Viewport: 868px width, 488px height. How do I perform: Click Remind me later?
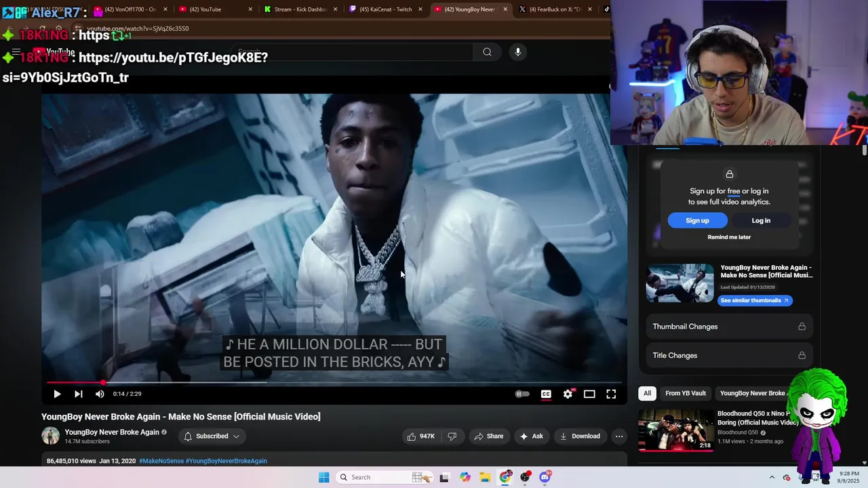pyautogui.click(x=729, y=237)
